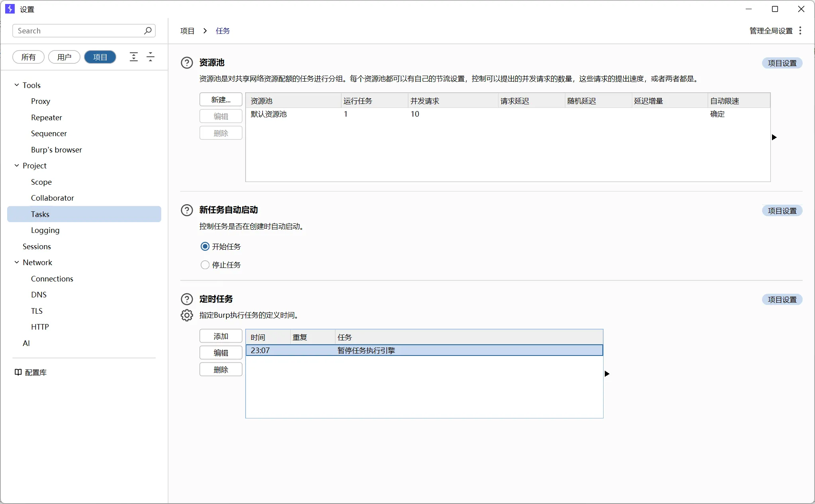
Task: Select the 停止任务 radio button
Action: coord(205,265)
